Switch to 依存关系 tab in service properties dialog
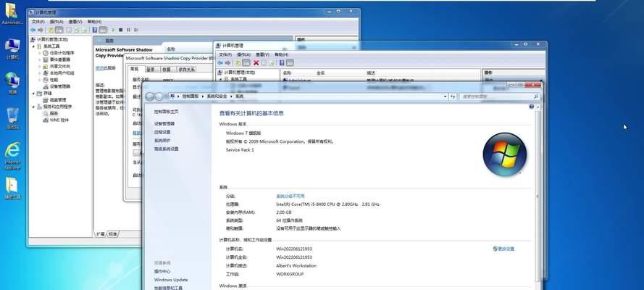 click(186, 70)
